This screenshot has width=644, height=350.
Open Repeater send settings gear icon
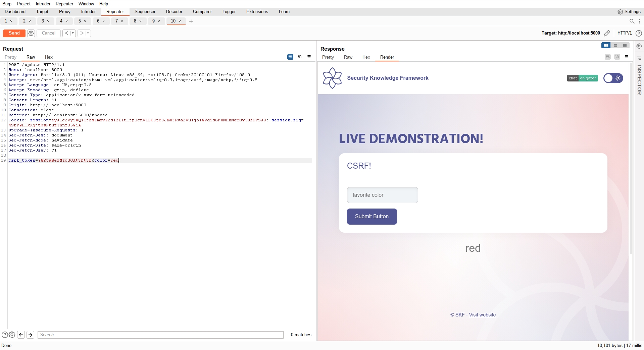pyautogui.click(x=31, y=33)
